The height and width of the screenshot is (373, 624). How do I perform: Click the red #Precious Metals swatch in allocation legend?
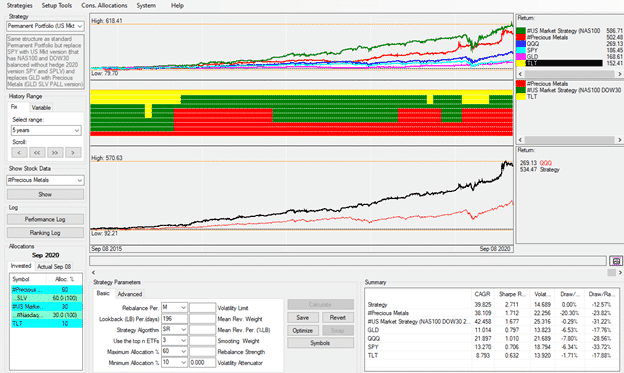(x=521, y=84)
